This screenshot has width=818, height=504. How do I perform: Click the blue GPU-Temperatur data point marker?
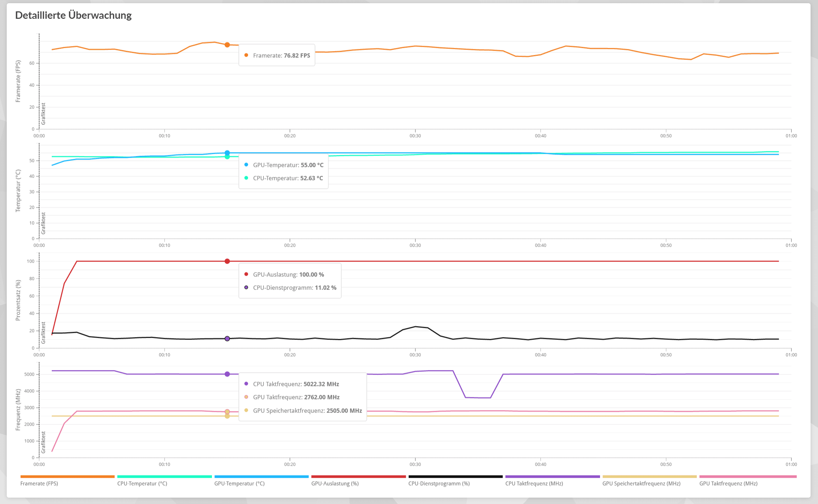[x=227, y=153]
